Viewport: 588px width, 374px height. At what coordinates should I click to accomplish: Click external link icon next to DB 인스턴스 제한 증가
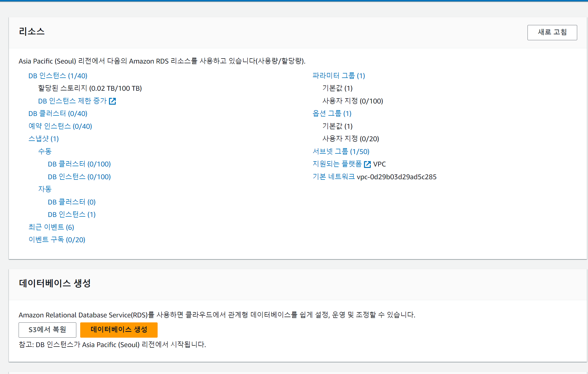pyautogui.click(x=112, y=101)
